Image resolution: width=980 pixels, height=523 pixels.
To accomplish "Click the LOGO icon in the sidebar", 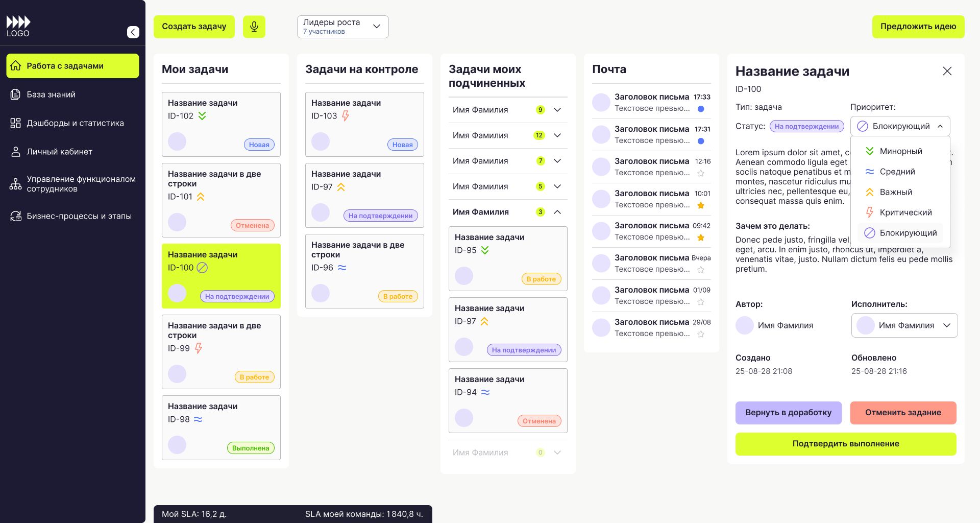I will [18, 27].
